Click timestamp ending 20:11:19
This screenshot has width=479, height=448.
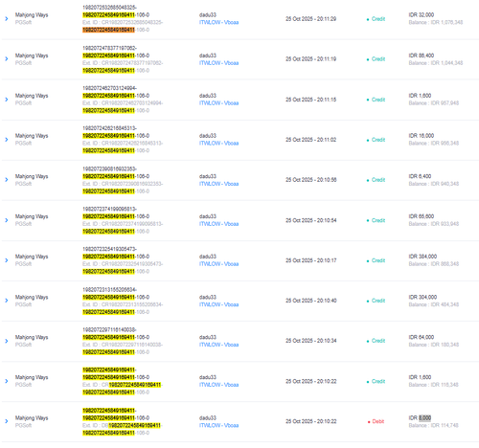pyautogui.click(x=310, y=59)
